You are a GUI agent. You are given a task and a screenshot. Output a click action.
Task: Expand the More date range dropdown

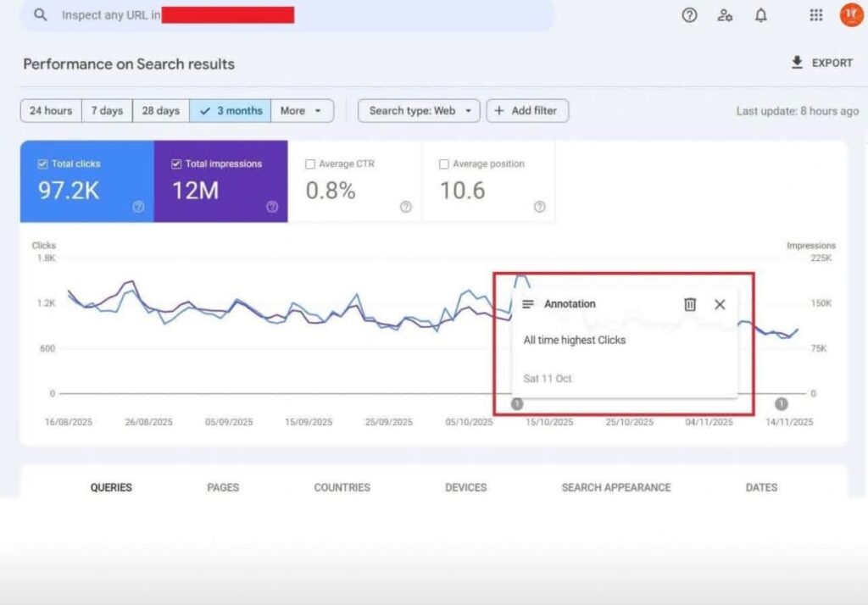tap(302, 111)
